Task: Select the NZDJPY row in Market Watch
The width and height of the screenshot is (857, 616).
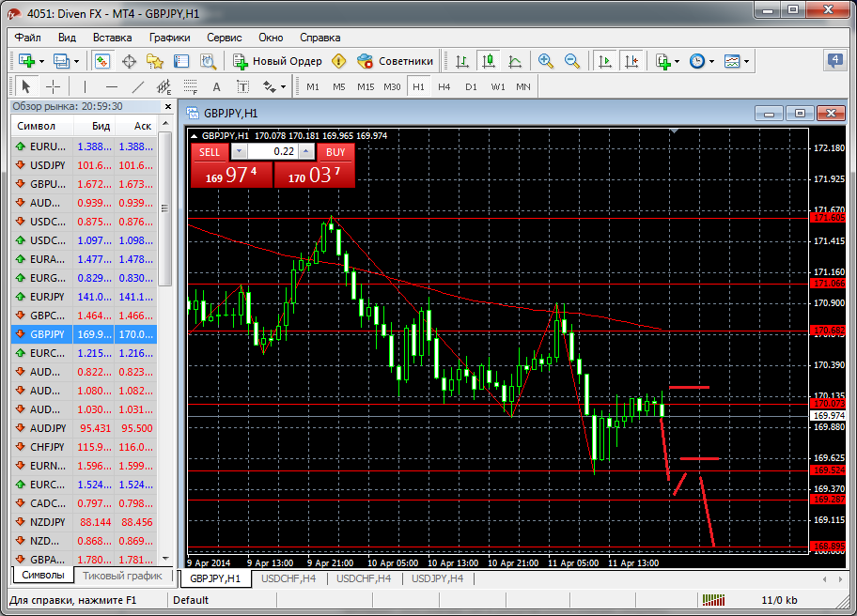Action: pos(85,522)
